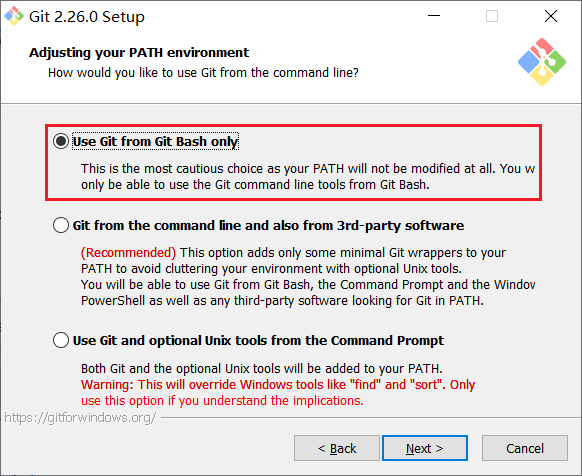582x476 pixels.
Task: Click the 'optional Unix tools from Command Prompt' label
Action: tap(258, 340)
